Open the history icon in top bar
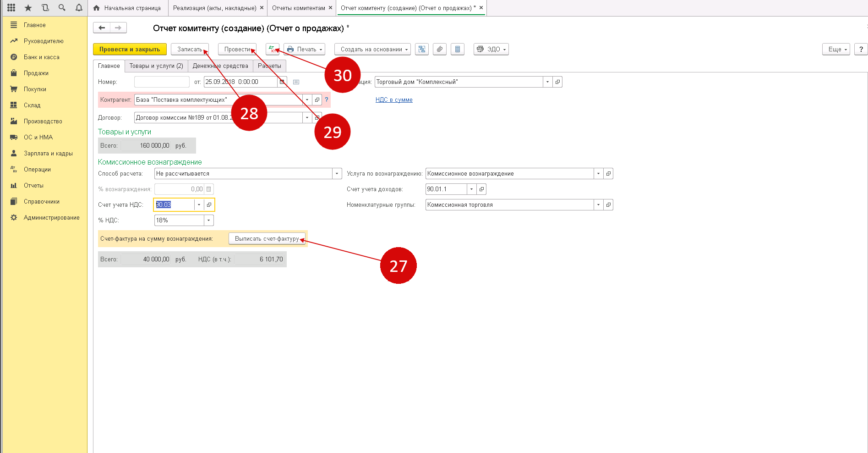Screen dimensions: 868x453 tap(45, 8)
